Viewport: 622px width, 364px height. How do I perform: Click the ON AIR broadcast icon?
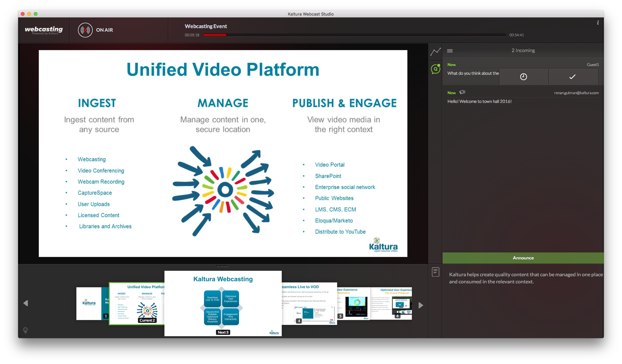click(85, 30)
